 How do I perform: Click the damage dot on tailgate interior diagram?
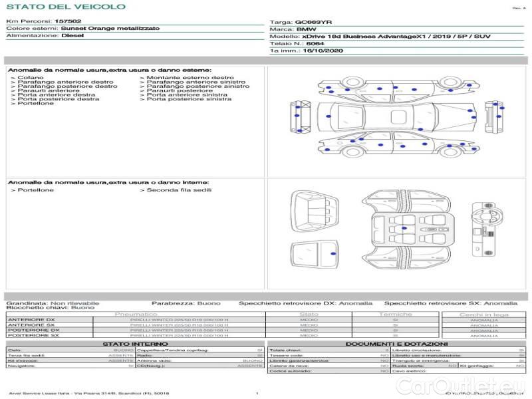click(x=332, y=255)
